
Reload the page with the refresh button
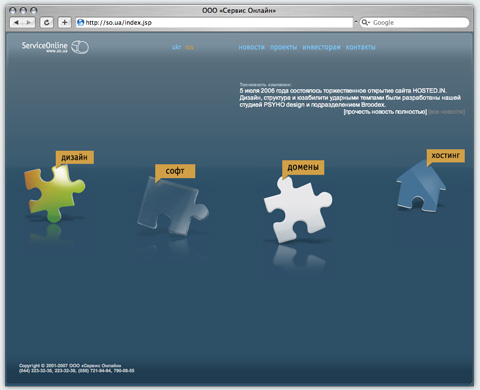pyautogui.click(x=47, y=22)
